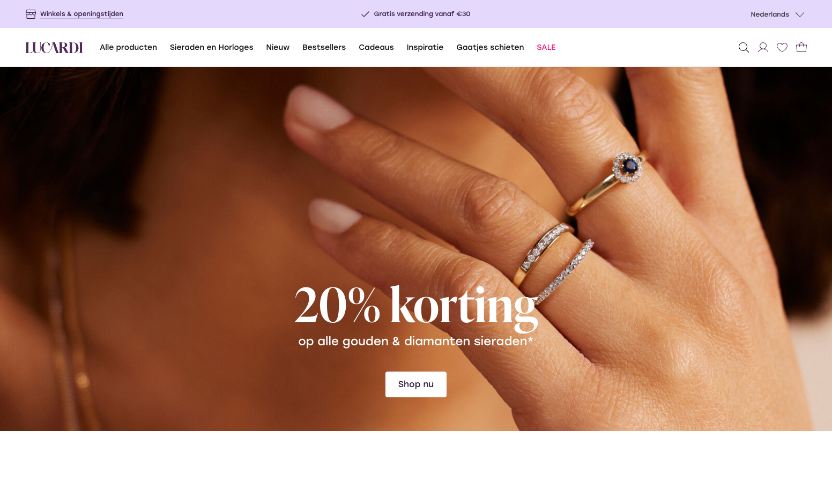Click the Lucardi logo
Viewport: 832px width, 504px height.
point(54,48)
